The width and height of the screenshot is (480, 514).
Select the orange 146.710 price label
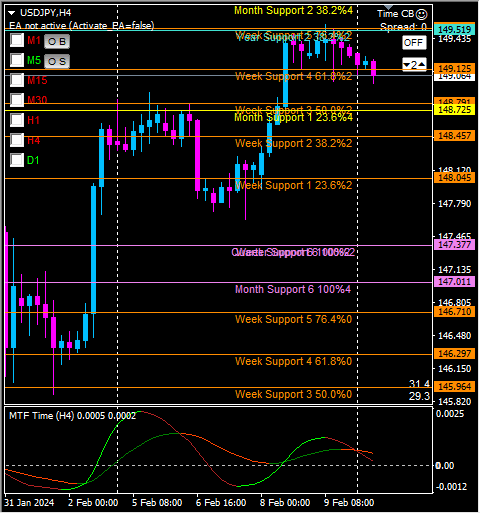pyautogui.click(x=454, y=312)
